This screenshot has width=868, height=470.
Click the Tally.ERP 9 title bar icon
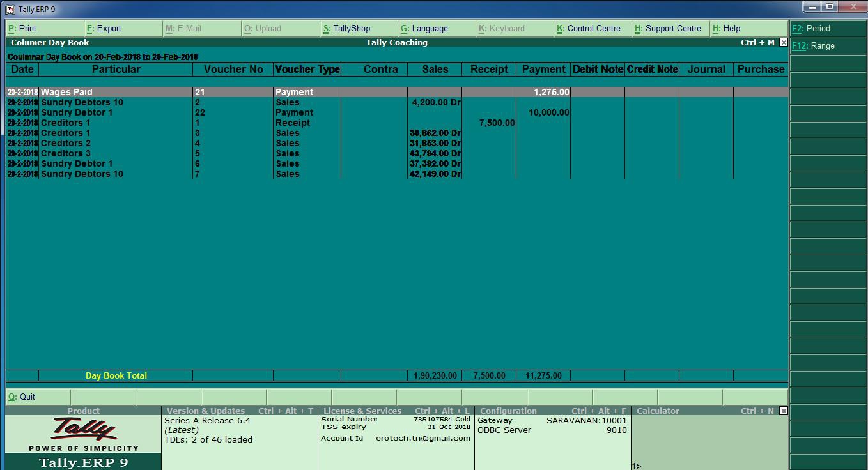click(10, 10)
